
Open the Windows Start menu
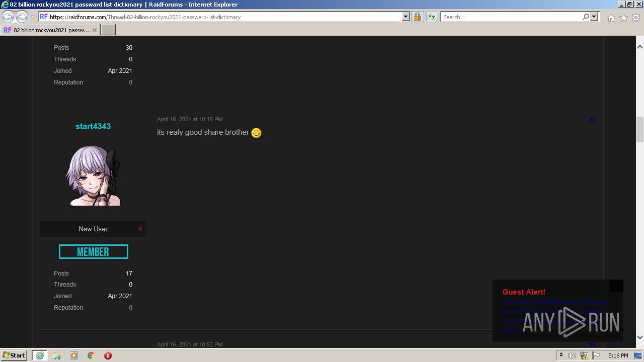point(14,355)
